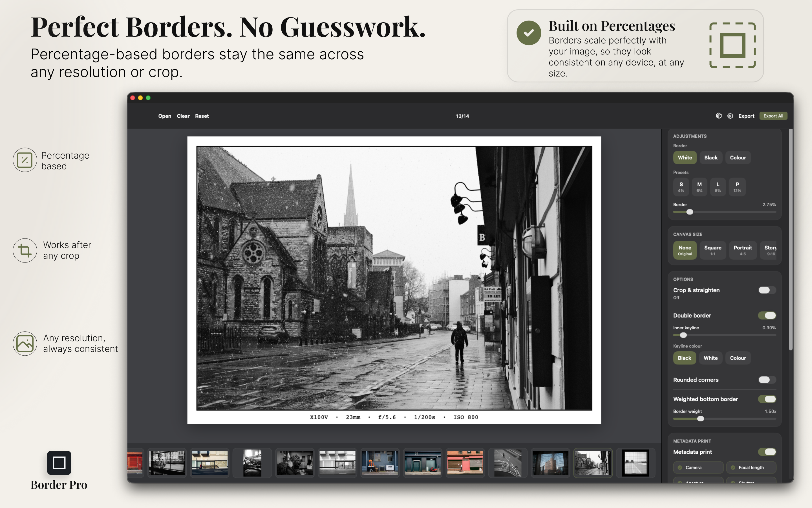
Task: Click the 0.30% inner keyline value
Action: [x=769, y=328]
